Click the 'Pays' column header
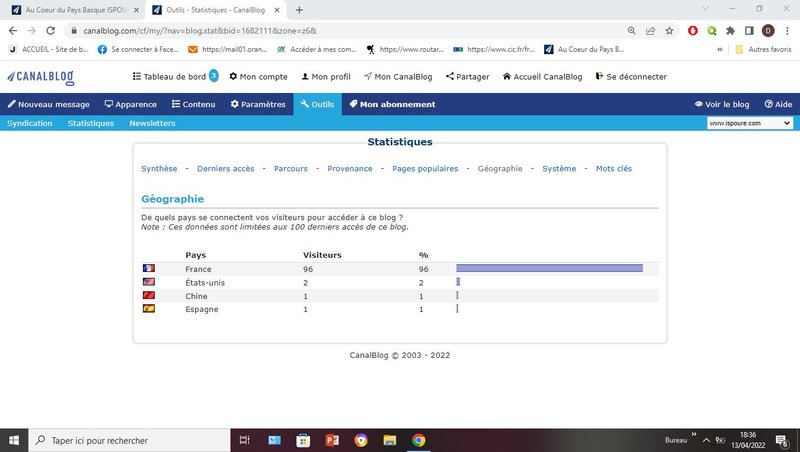800x452 pixels. coord(196,255)
